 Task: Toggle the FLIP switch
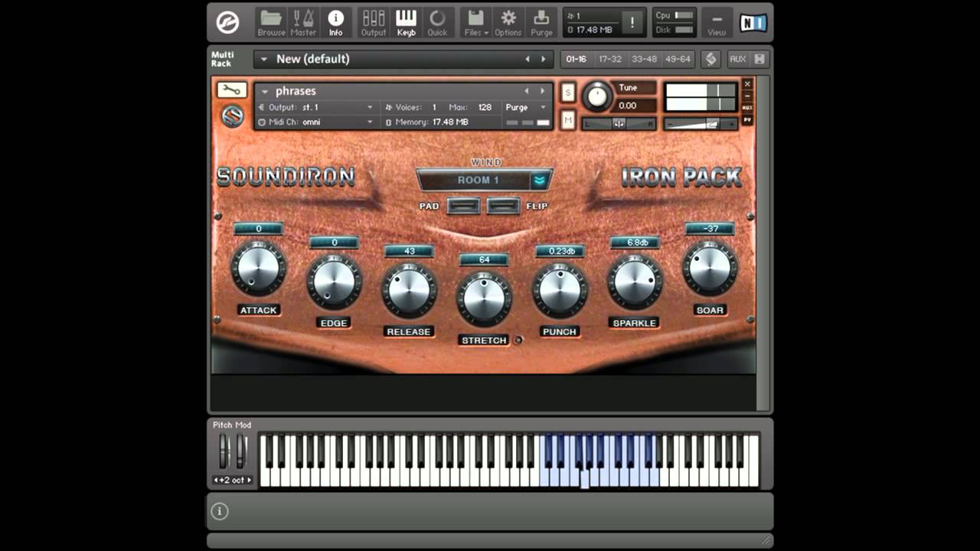click(x=504, y=206)
